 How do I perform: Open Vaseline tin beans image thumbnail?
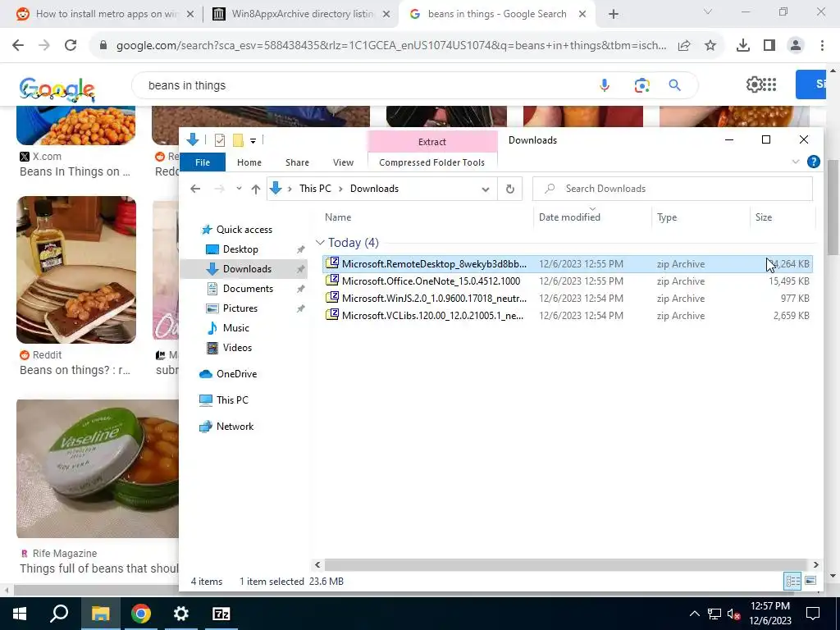pos(98,468)
